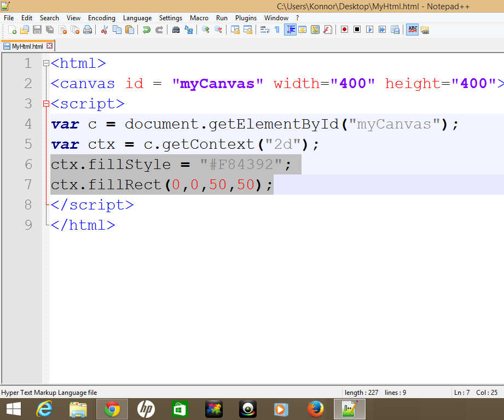The image size is (504, 420).
Task: Open the Language menu
Action: [x=137, y=17]
